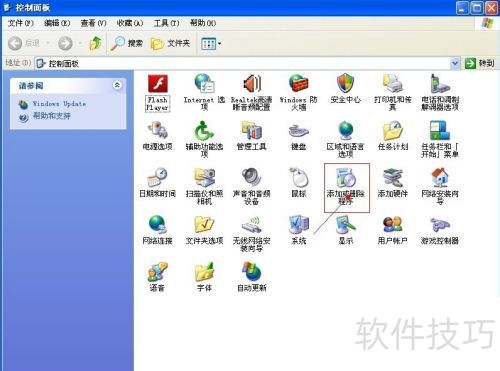Open the views button dropdown in toolbar

211,43
